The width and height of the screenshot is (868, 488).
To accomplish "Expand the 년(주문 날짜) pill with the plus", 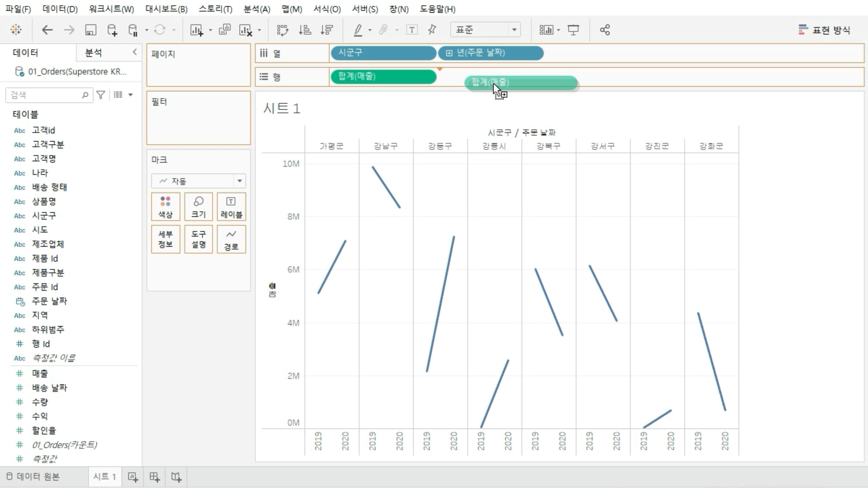I will [x=449, y=53].
